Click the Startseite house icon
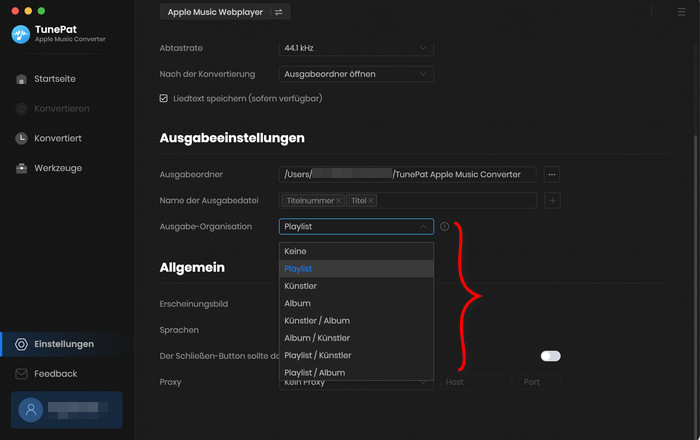The image size is (700, 440). pyautogui.click(x=21, y=79)
